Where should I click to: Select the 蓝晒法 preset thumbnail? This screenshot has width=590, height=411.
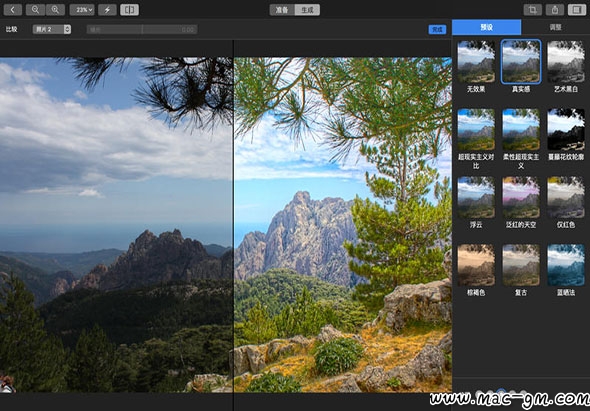(x=566, y=265)
